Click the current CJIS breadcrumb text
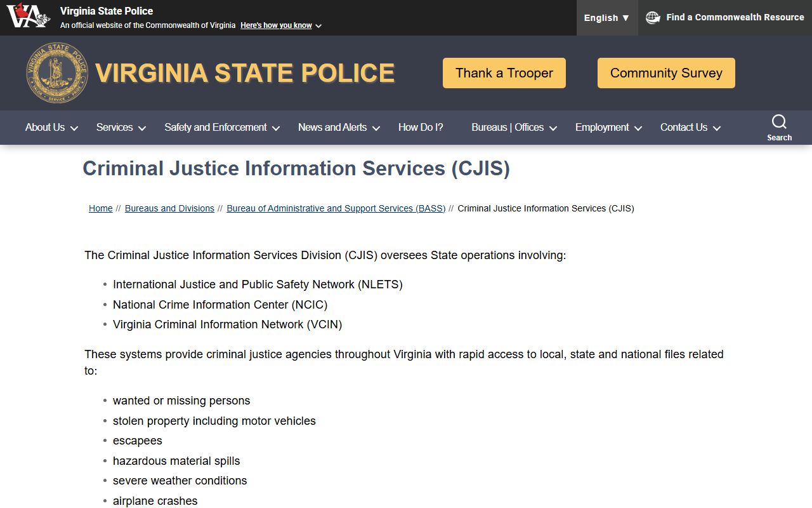Screen dimensions: 812x508 pyautogui.click(x=546, y=208)
